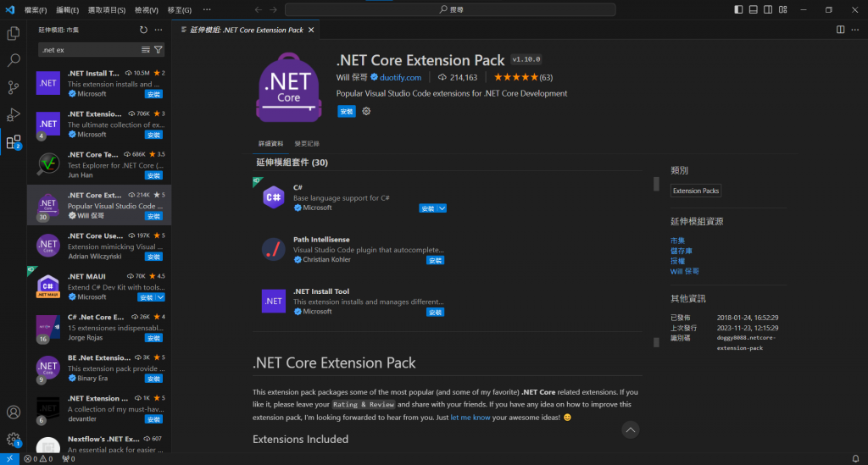This screenshot has width=868, height=465.
Task: Open the Search view in activity bar
Action: pyautogui.click(x=14, y=61)
